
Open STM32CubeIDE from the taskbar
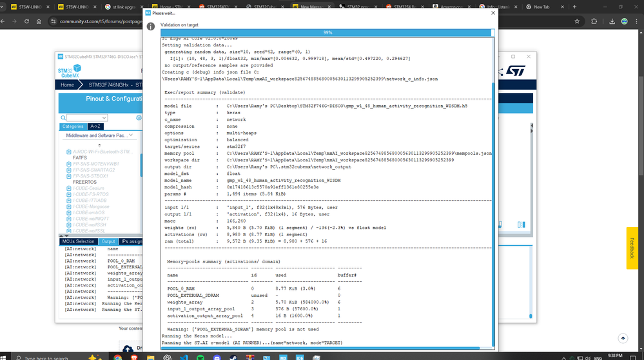pos(300,357)
